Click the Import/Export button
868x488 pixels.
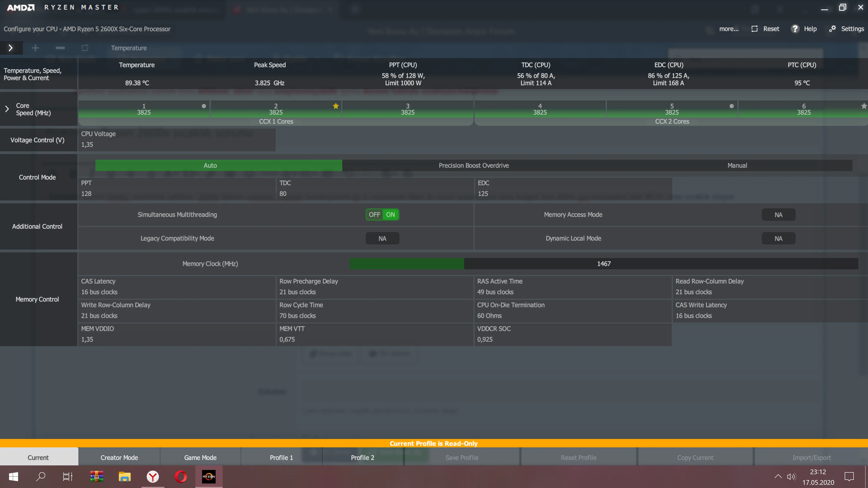tap(811, 457)
